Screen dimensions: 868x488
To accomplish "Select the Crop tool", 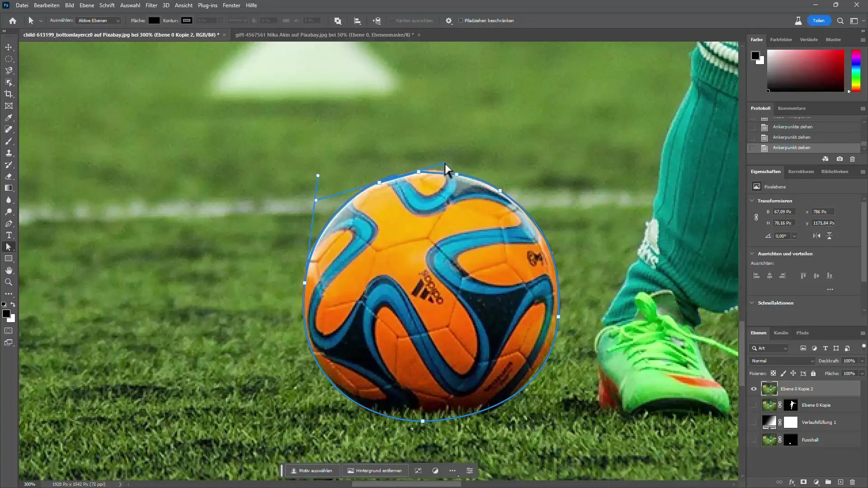I will pos(9,94).
